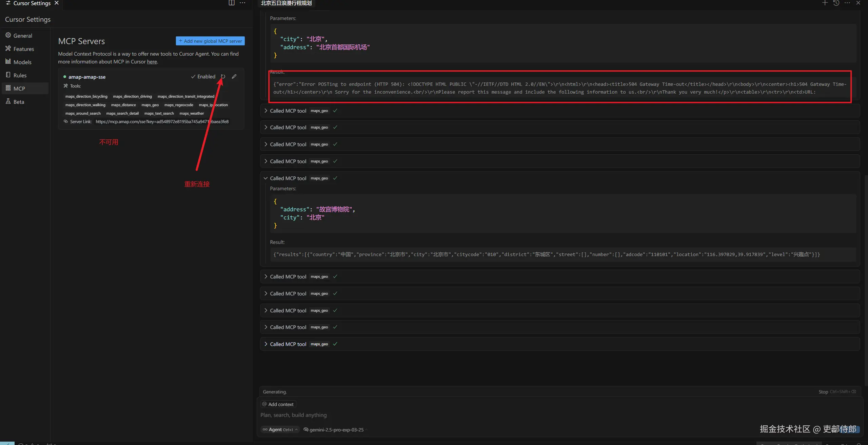
Task: Click the refresh MCP server icon
Action: (x=223, y=77)
